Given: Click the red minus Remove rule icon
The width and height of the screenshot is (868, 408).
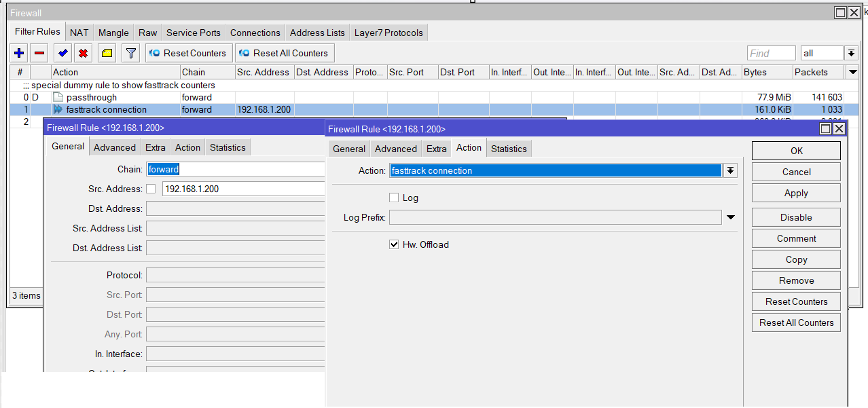Looking at the screenshot, I should click(39, 53).
